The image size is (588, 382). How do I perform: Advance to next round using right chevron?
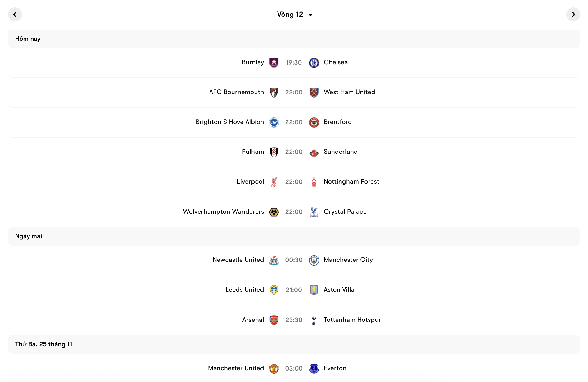(x=573, y=14)
